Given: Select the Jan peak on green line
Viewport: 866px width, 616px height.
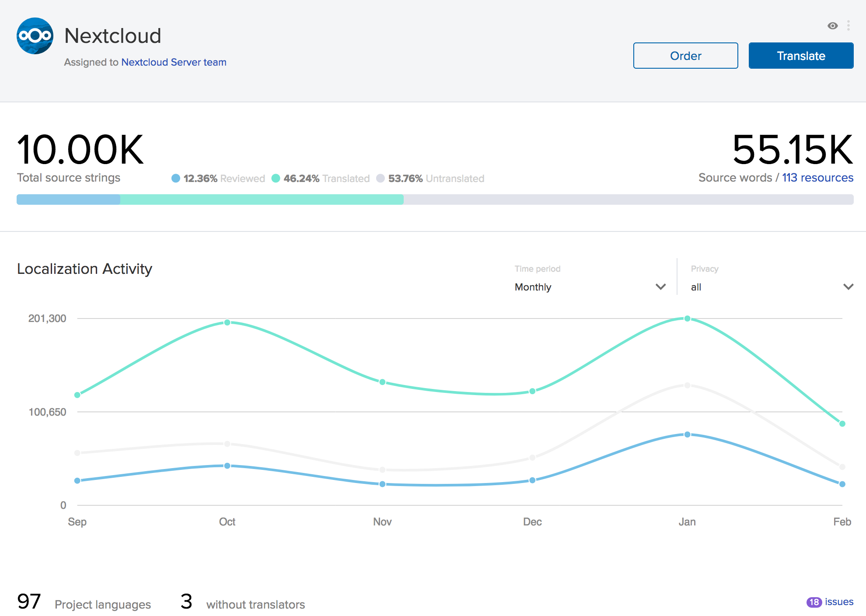Looking at the screenshot, I should pyautogui.click(x=687, y=318).
